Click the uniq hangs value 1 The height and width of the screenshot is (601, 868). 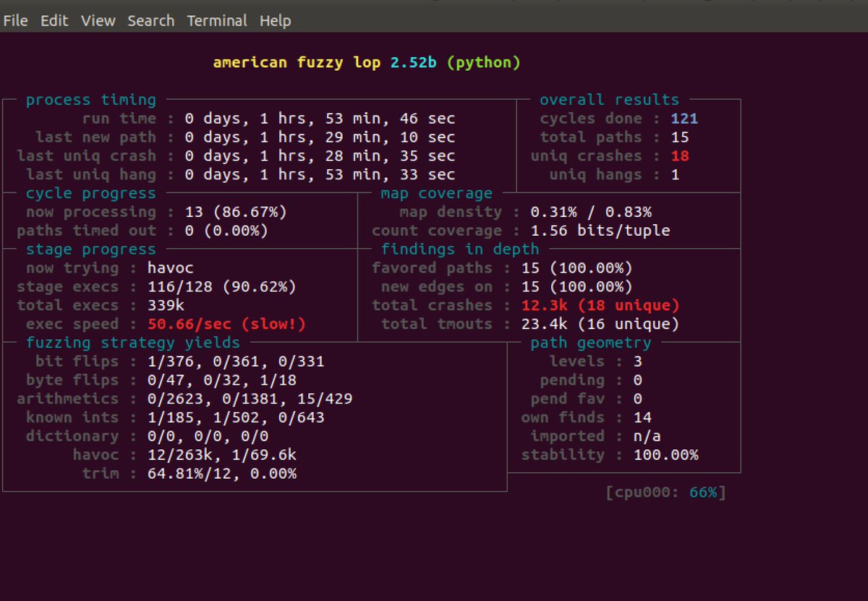675,175
